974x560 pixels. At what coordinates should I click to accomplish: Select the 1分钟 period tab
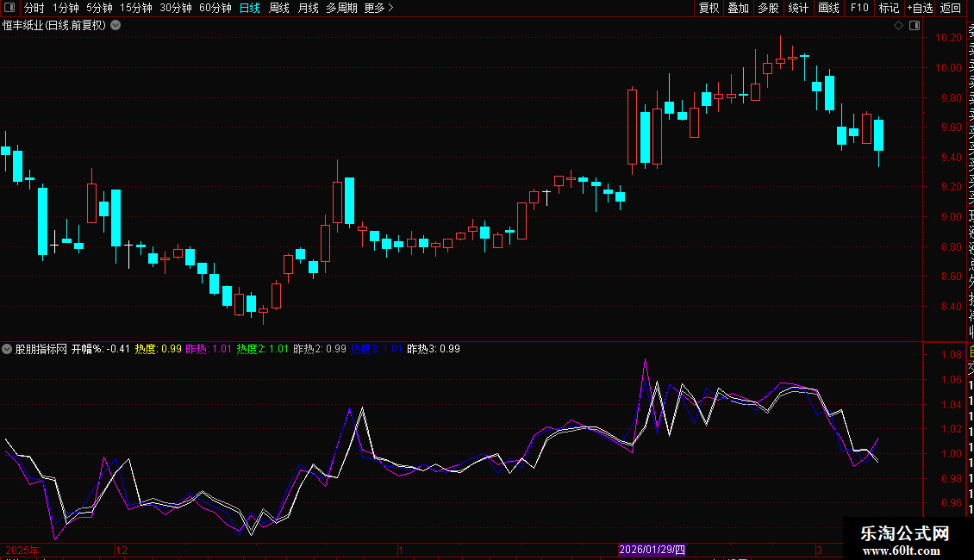click(66, 8)
